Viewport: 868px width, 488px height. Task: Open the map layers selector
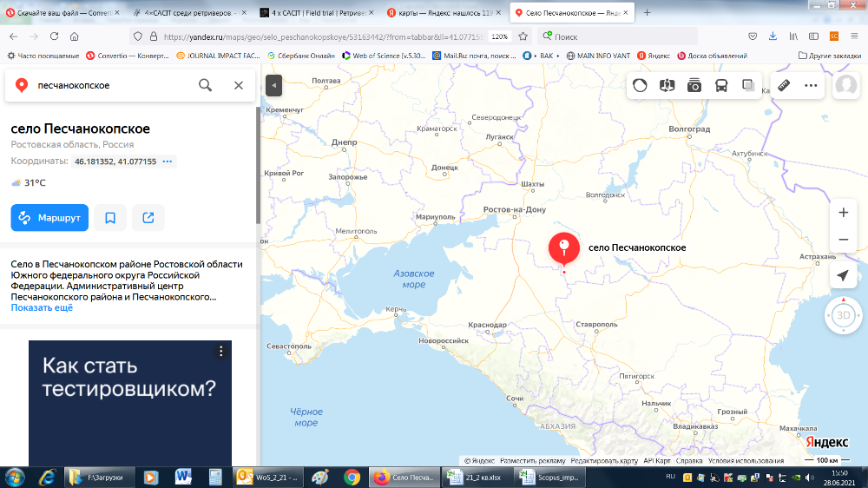pos(747,85)
